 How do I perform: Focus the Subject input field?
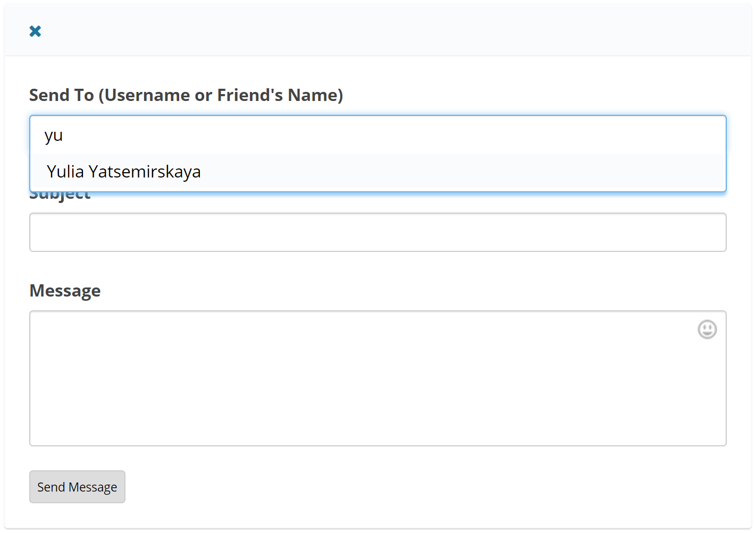pos(377,232)
